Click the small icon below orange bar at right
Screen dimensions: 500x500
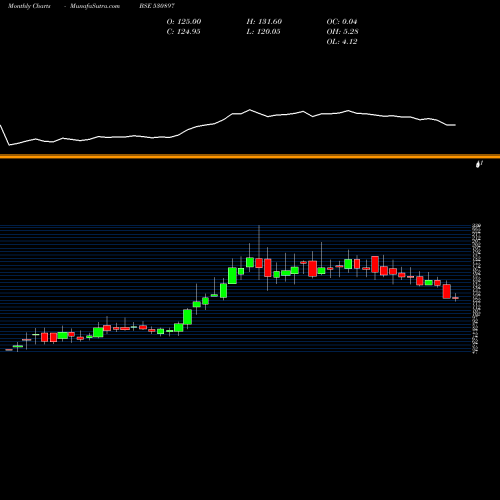479,164
